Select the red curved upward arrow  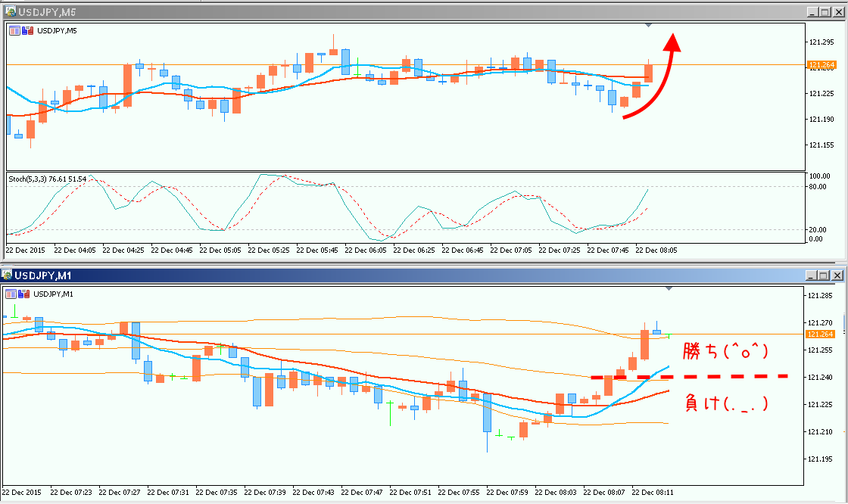coord(656,87)
